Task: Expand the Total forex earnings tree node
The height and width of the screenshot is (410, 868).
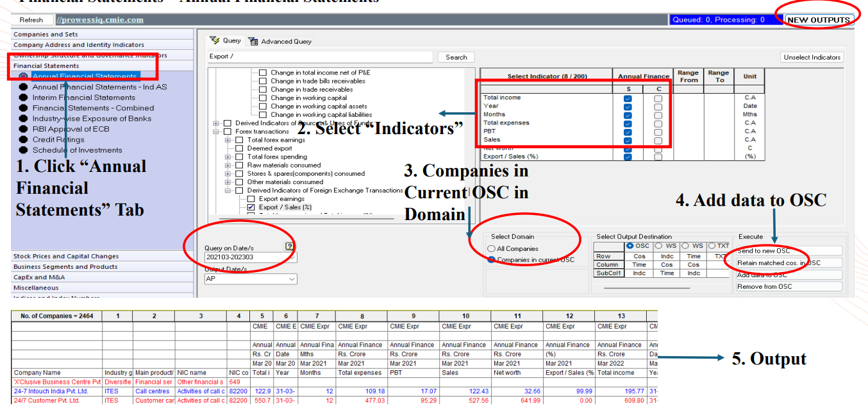Action: (228, 140)
